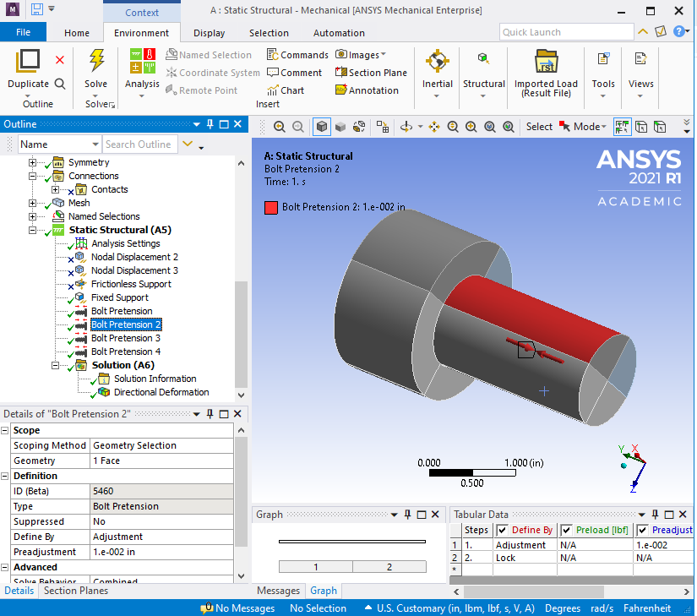697x616 pixels.
Task: Collapse the Static Structural (A5) branch
Action: tap(33, 230)
